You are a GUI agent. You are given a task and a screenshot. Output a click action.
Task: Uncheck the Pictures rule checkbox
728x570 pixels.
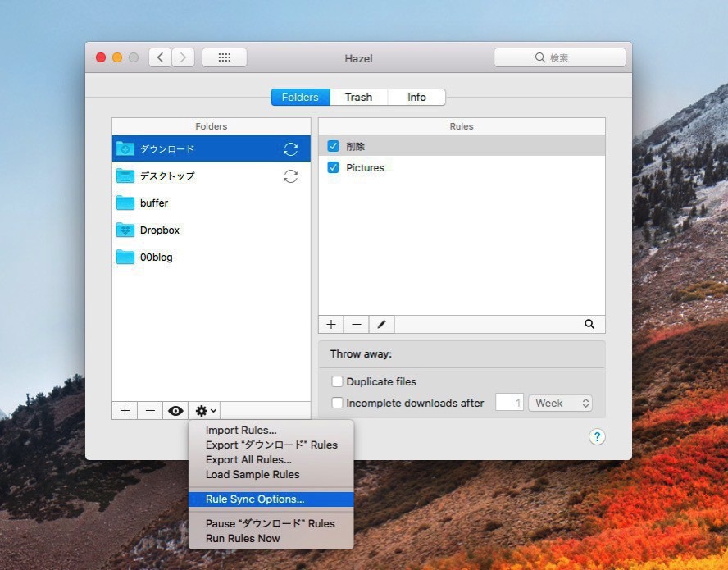click(x=334, y=167)
